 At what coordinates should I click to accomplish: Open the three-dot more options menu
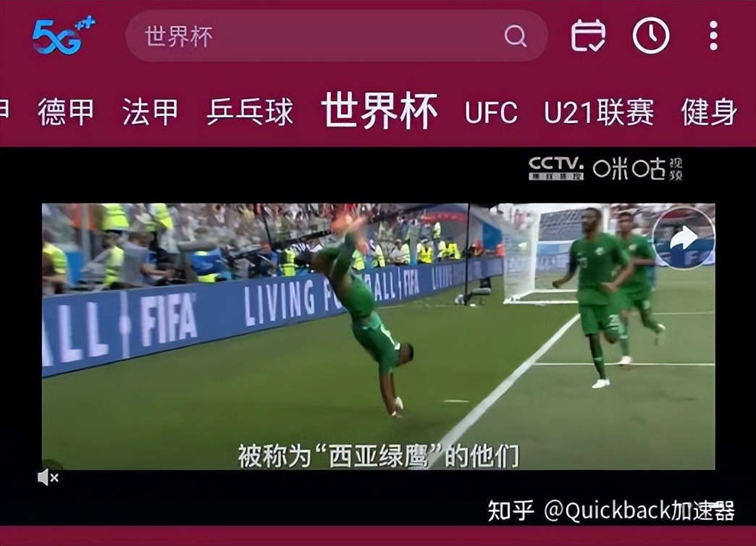tap(713, 35)
